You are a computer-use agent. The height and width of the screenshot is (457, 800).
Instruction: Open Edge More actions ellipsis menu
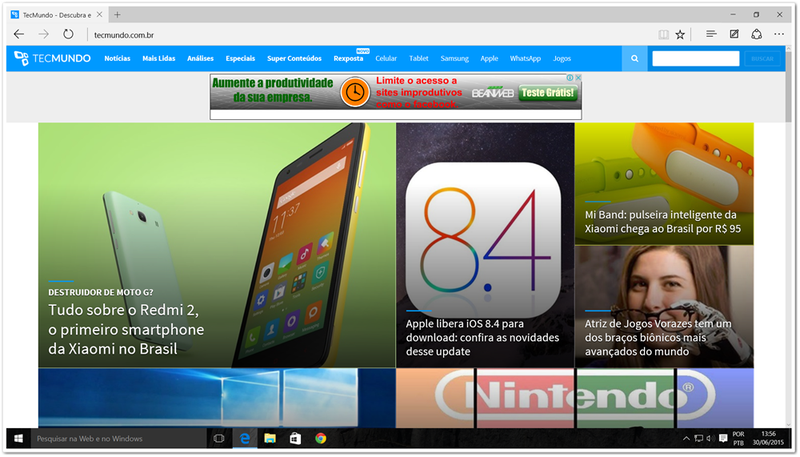pos(779,34)
